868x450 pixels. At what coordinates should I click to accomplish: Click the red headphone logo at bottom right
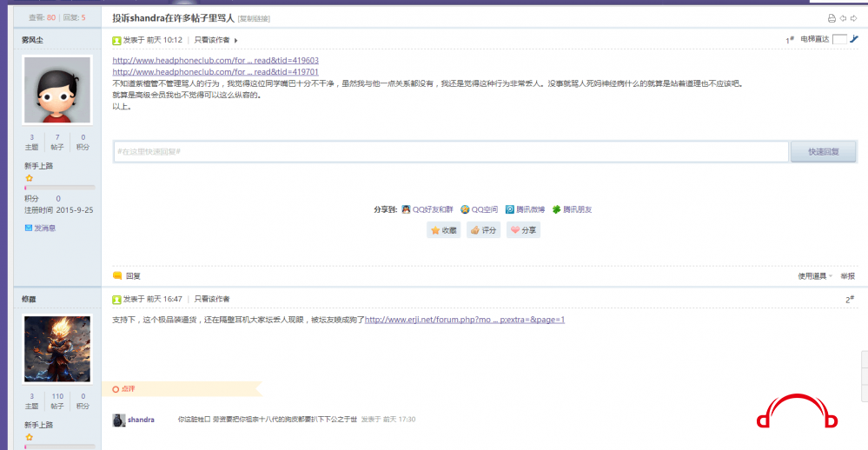pyautogui.click(x=797, y=411)
